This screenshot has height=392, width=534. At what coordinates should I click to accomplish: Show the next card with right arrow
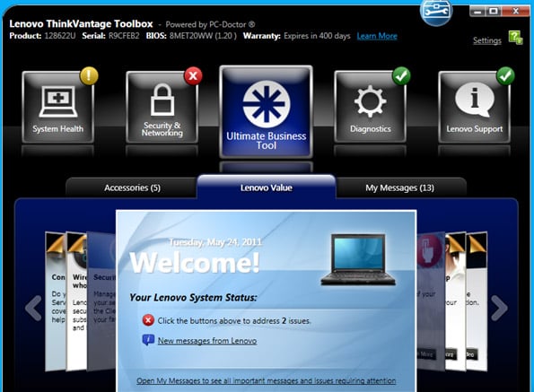[499, 308]
